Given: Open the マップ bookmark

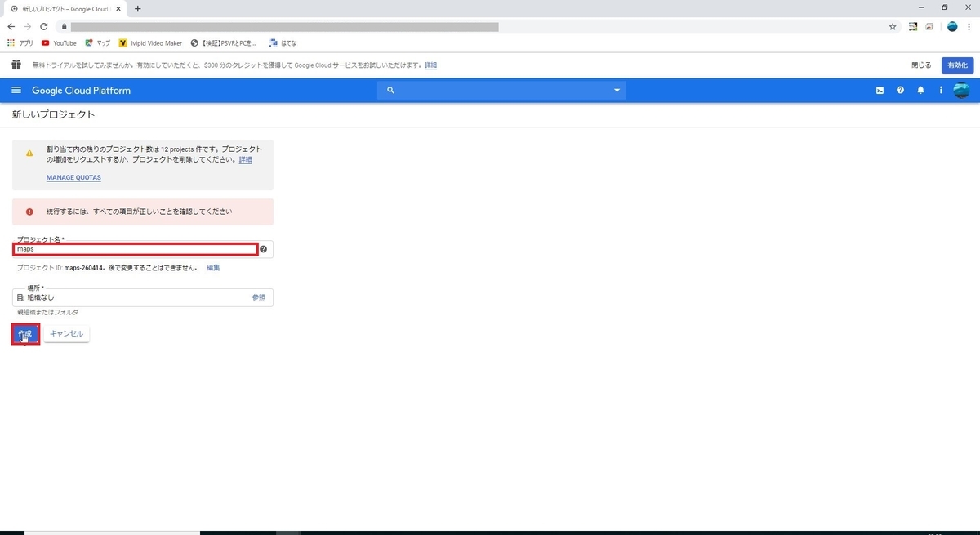Looking at the screenshot, I should pos(98,43).
